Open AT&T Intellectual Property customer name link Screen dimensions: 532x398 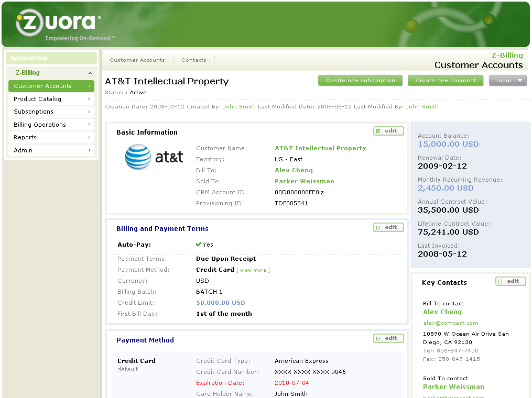pyautogui.click(x=320, y=148)
